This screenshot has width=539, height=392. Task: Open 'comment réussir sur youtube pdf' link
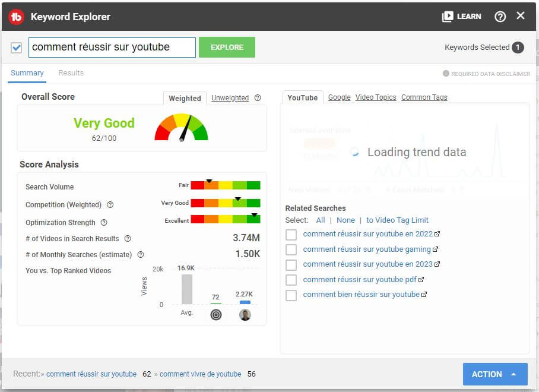pos(360,280)
